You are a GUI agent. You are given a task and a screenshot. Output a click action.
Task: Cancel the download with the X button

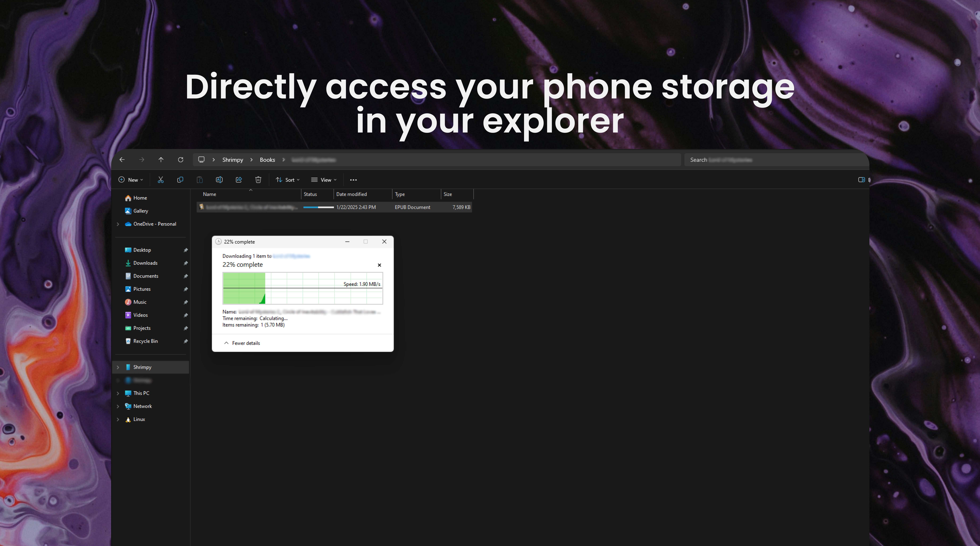coord(379,265)
